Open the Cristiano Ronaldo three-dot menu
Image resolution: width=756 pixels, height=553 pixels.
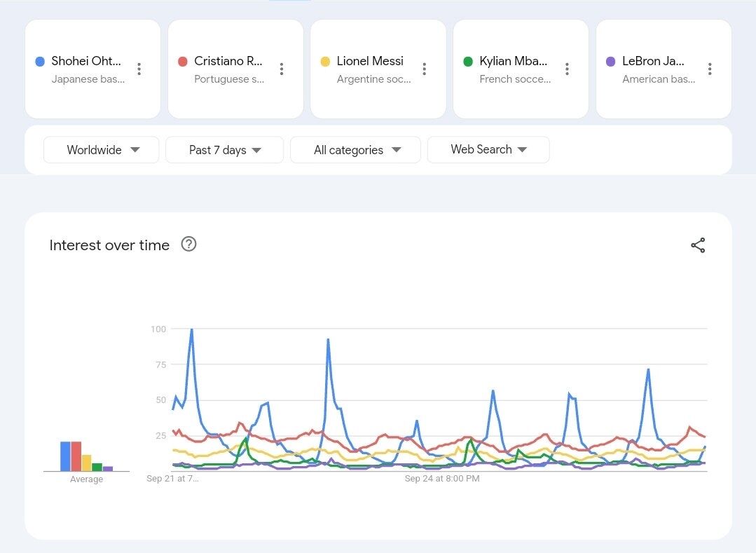(x=282, y=69)
